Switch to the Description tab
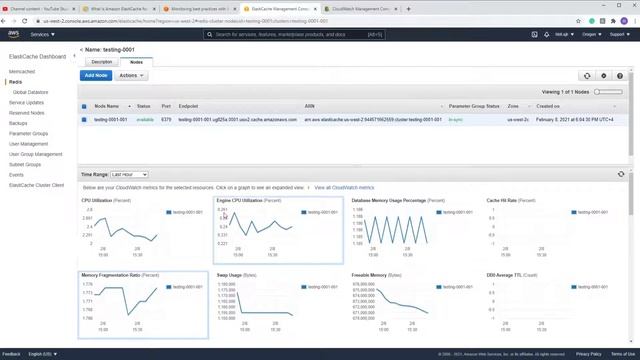This screenshot has width=640, height=360. [x=102, y=62]
